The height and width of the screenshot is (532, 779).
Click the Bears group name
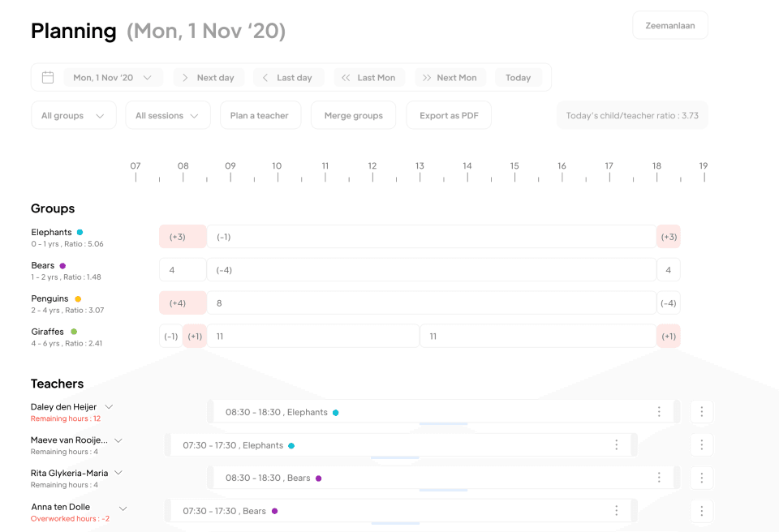[43, 265]
